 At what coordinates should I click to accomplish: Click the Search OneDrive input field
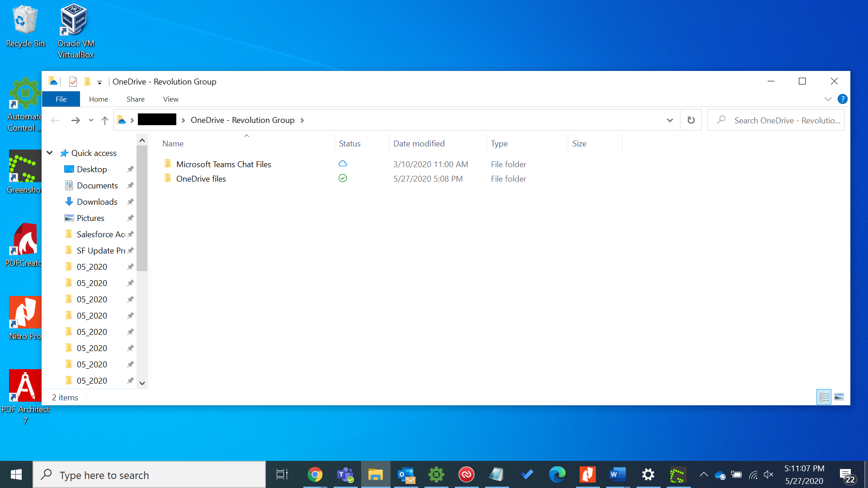(776, 120)
